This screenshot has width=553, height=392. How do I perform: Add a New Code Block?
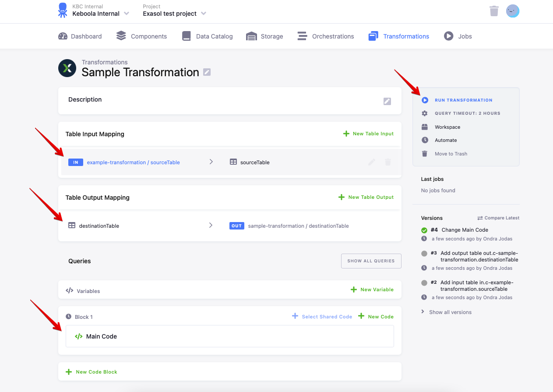pyautogui.click(x=92, y=372)
